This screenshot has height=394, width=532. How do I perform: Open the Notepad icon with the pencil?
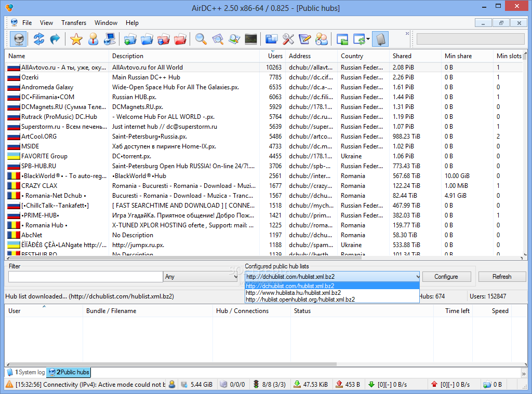[304, 39]
